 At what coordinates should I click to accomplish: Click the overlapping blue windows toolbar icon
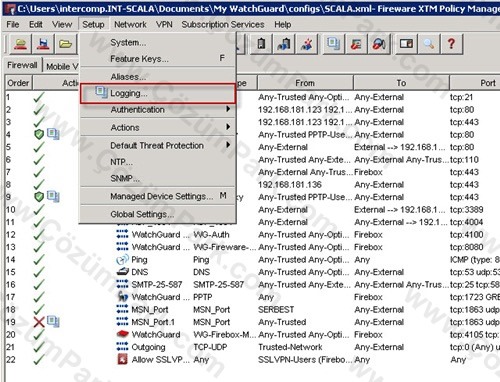coord(333,44)
